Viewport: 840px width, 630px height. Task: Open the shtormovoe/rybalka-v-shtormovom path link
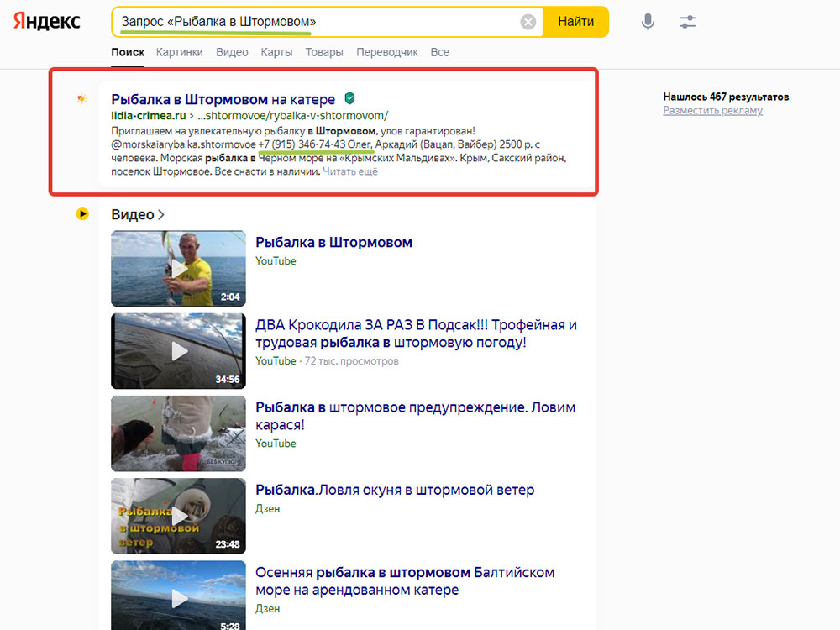pos(293,116)
